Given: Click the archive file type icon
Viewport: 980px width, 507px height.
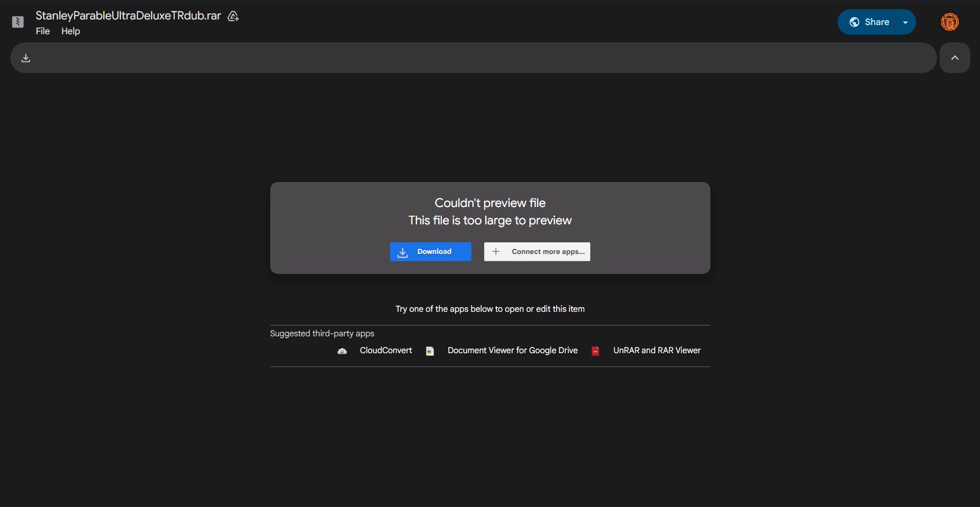Looking at the screenshot, I should (18, 22).
